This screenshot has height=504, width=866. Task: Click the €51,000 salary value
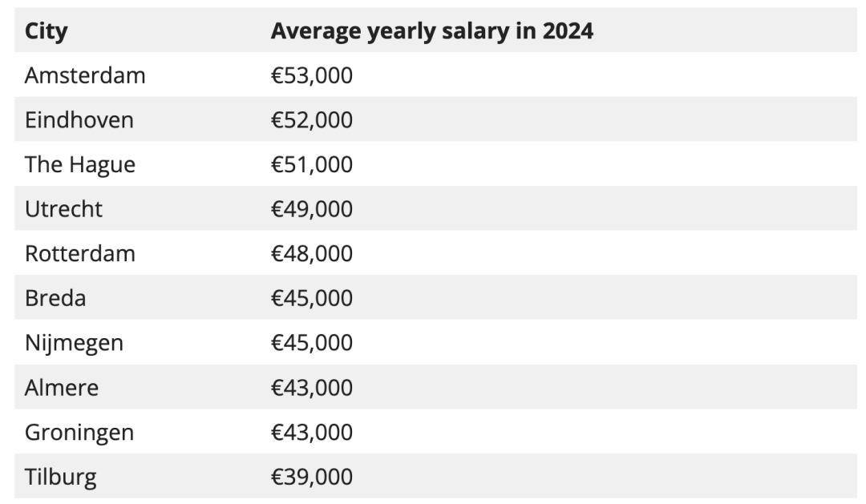[311, 165]
